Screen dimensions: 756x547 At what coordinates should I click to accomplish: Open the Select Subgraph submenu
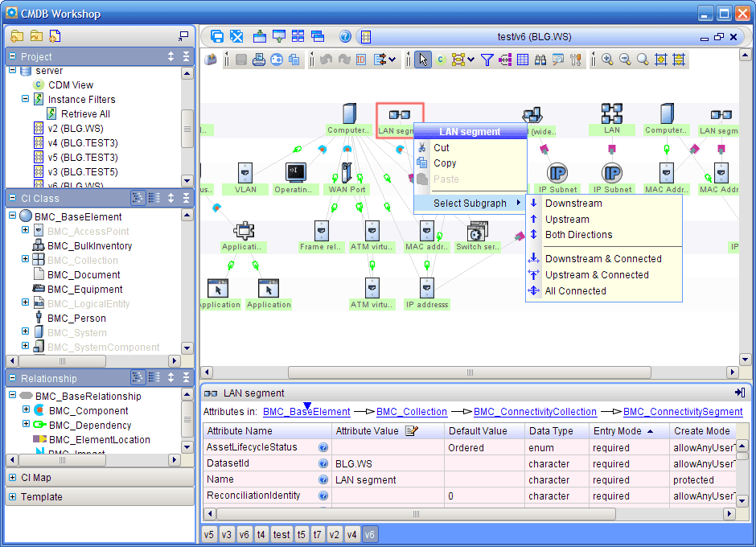pos(470,203)
